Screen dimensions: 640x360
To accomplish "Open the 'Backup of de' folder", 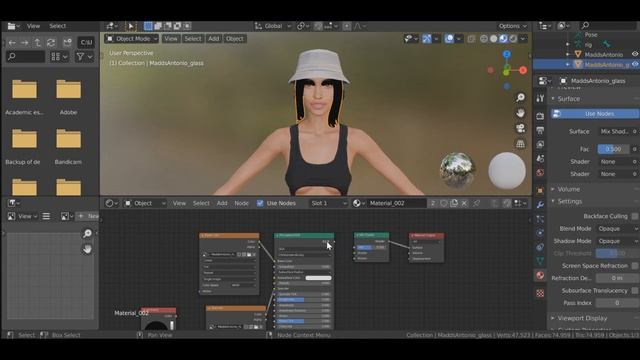I will (x=23, y=146).
